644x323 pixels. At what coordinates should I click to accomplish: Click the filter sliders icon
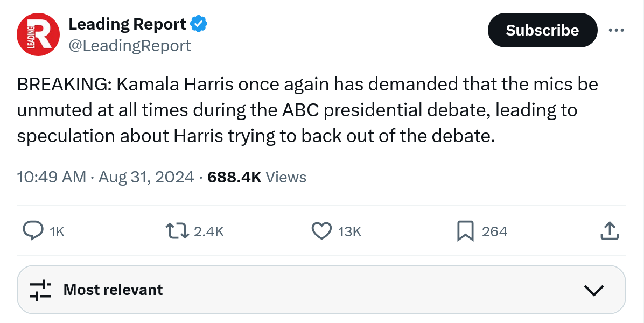click(40, 290)
